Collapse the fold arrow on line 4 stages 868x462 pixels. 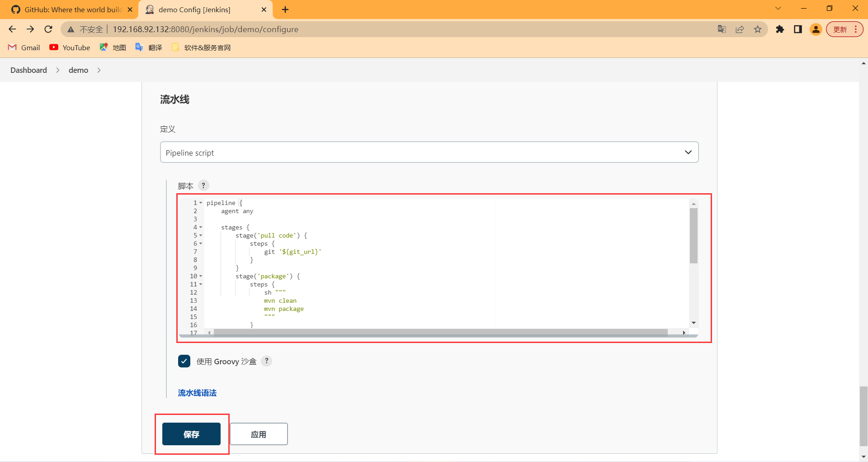201,227
